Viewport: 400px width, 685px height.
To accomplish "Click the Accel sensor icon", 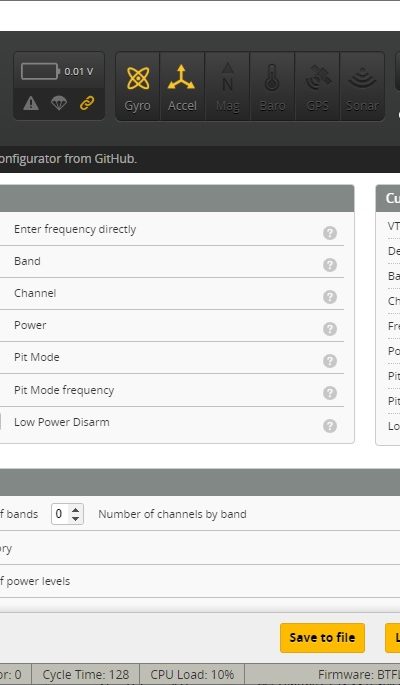I will (182, 86).
